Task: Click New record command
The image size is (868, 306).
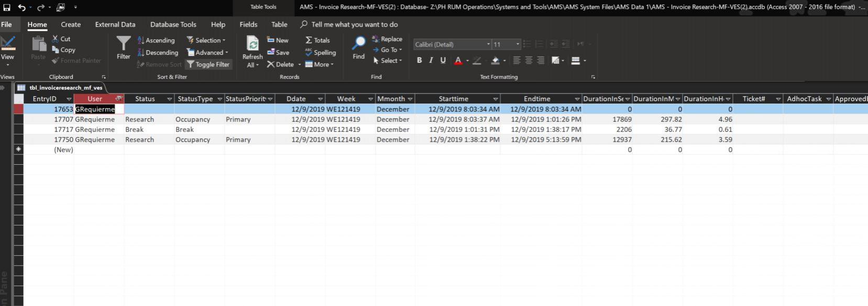Action: (278, 40)
